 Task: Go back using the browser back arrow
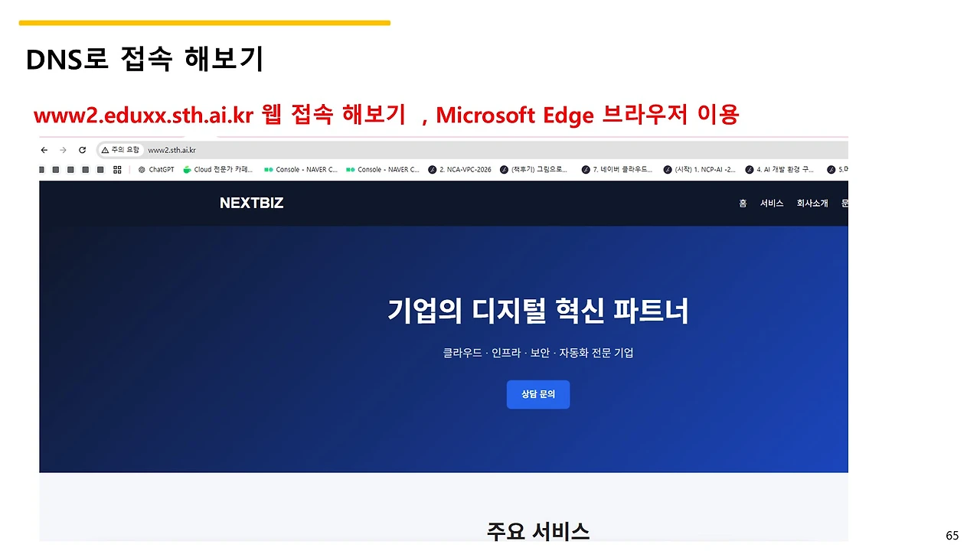click(44, 150)
